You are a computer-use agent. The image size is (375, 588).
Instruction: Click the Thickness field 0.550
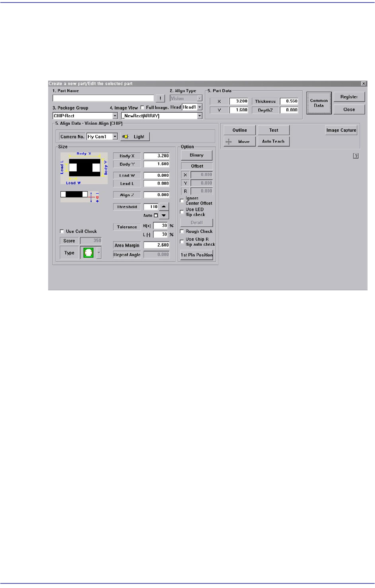289,101
